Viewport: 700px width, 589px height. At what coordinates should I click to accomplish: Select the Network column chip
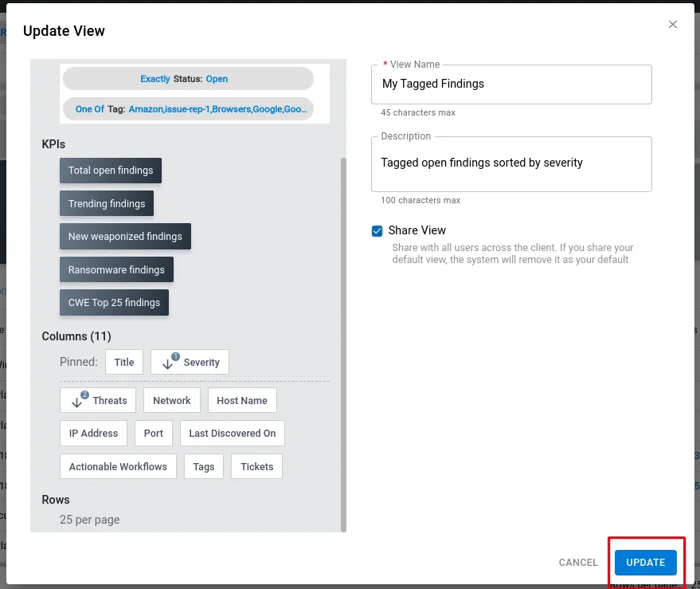[x=172, y=400]
